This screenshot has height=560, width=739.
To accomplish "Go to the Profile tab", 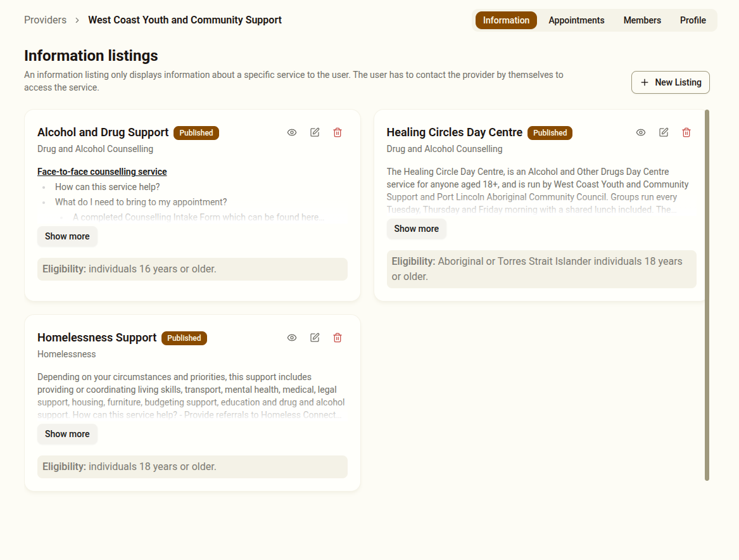I will pyautogui.click(x=693, y=20).
